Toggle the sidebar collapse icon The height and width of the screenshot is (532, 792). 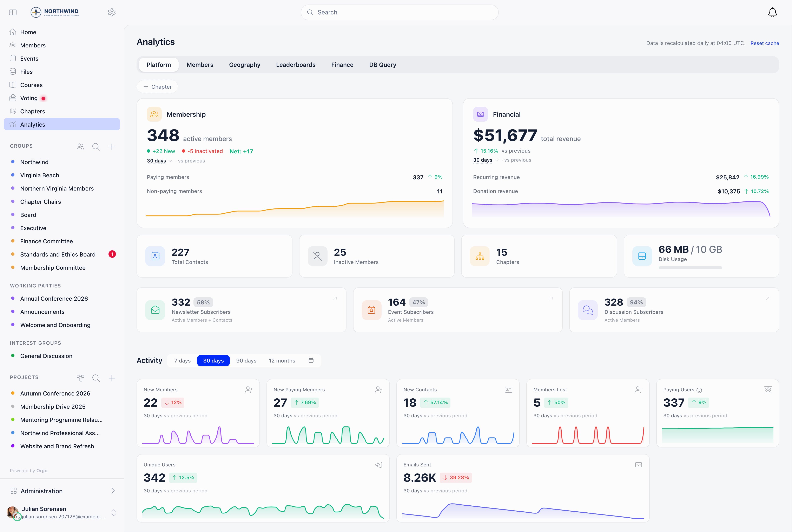click(x=13, y=12)
